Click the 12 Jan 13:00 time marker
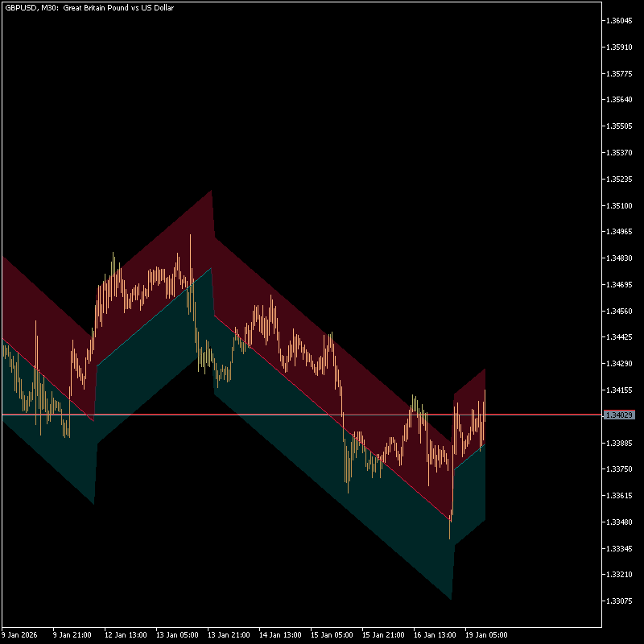 pos(125,634)
